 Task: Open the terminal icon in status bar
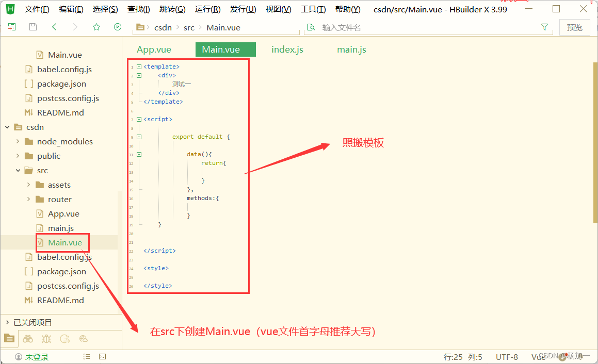[102, 357]
